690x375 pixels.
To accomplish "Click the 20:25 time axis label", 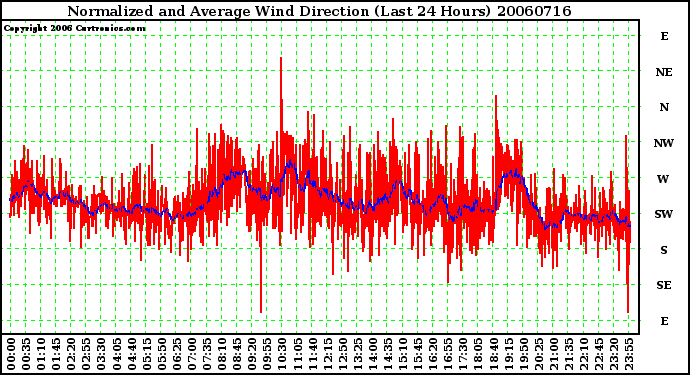I will 539,354.
